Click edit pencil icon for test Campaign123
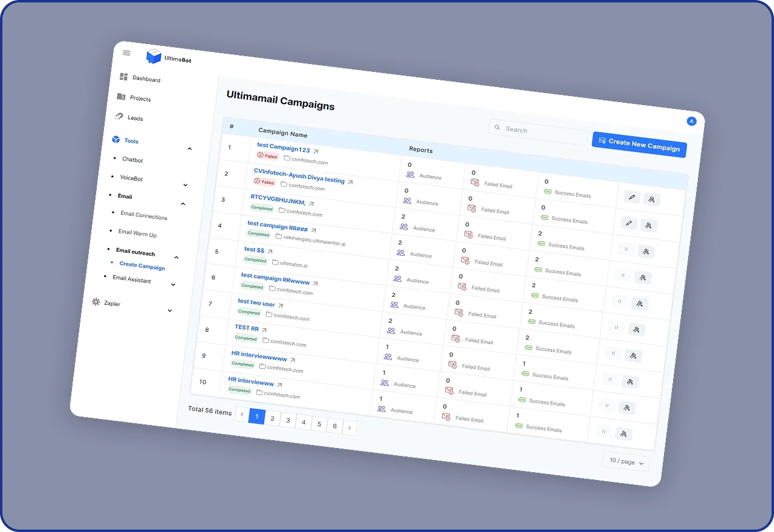The height and width of the screenshot is (532, 774). pos(631,197)
